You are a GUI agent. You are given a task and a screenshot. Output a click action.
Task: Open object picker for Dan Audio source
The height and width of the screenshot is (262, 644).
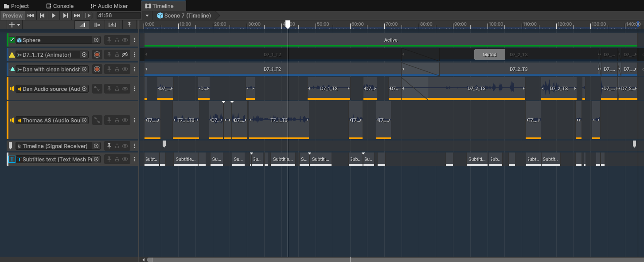84,89
